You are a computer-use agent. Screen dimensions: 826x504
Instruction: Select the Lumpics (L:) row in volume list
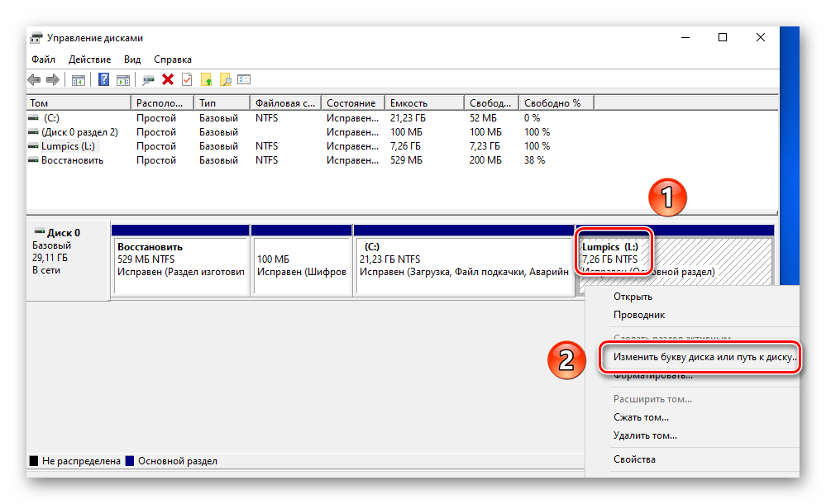(68, 146)
